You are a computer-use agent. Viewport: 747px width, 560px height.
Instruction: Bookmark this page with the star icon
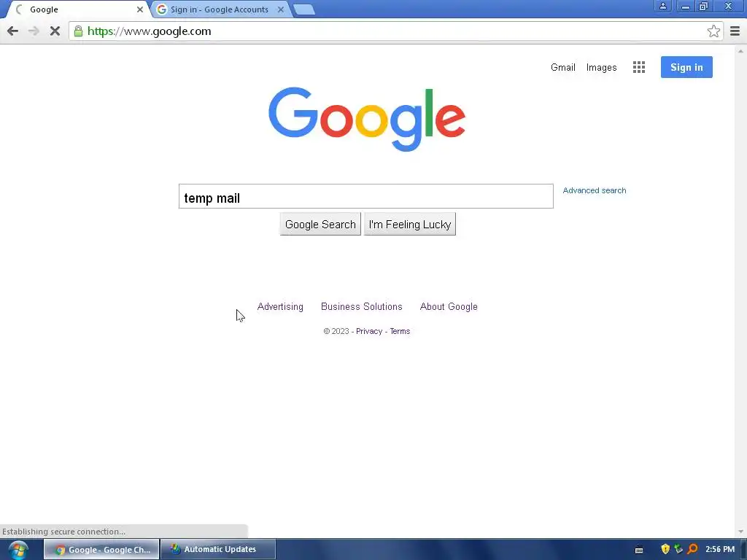[x=713, y=31]
